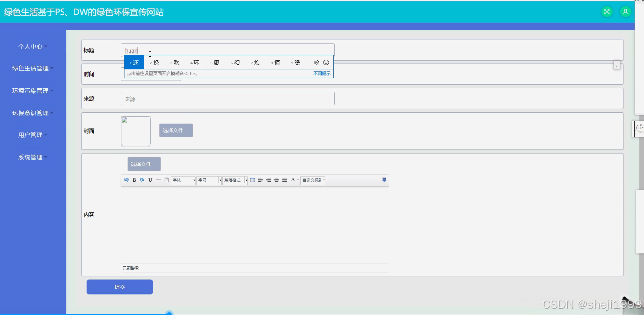Open the 段落格式 paragraph format dropdown
Viewport: 644px width, 315px height.
click(x=235, y=180)
